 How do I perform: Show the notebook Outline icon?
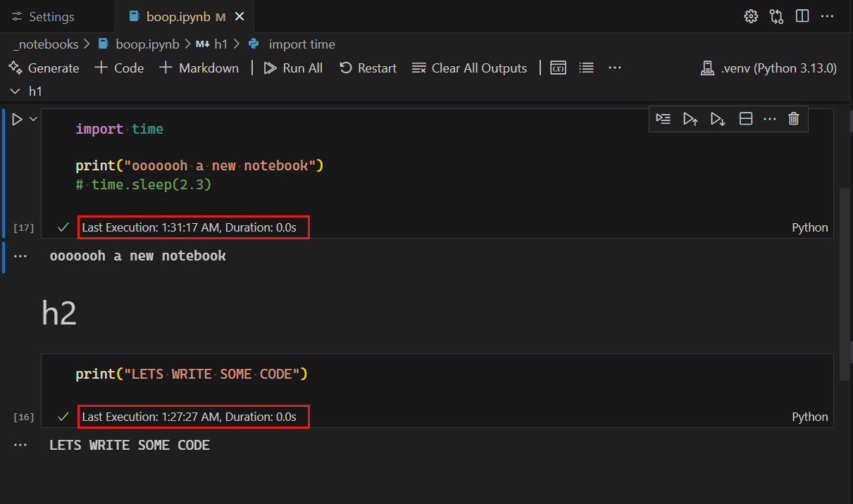pos(586,68)
